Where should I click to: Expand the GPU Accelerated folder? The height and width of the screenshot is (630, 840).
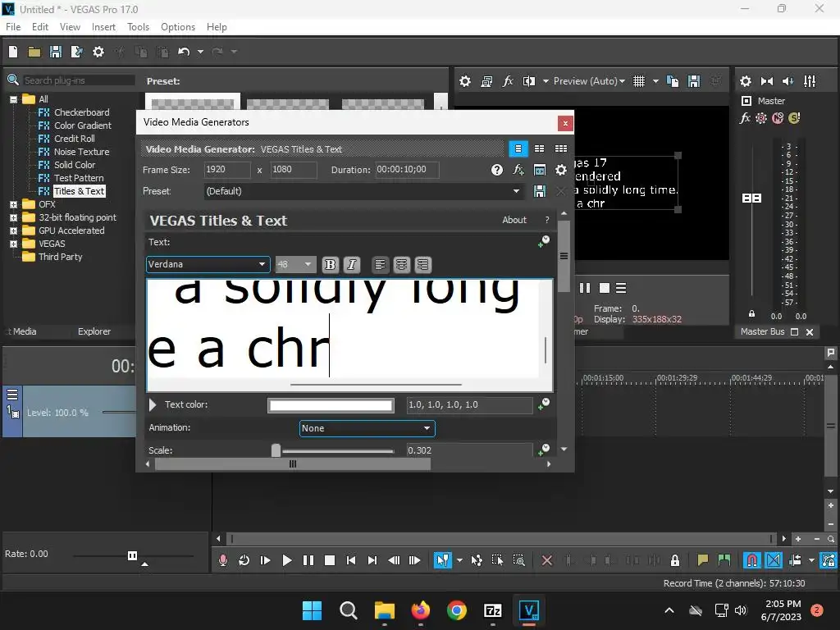[13, 231]
